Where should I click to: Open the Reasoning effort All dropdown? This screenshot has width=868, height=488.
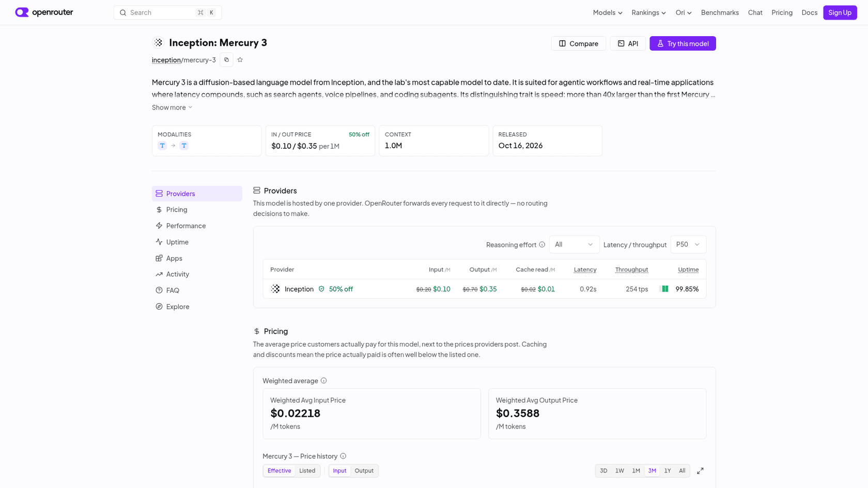click(574, 245)
